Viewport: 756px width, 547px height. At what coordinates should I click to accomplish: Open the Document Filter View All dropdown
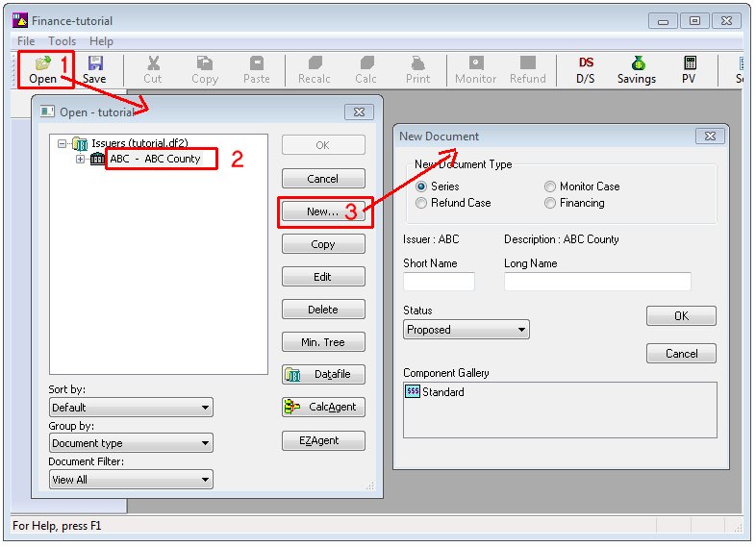[x=131, y=480]
